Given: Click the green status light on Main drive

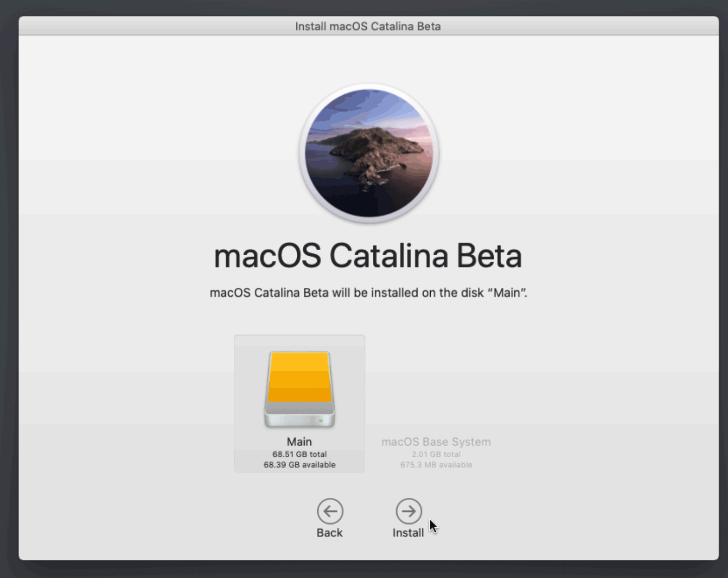Looking at the screenshot, I should pos(321,420).
